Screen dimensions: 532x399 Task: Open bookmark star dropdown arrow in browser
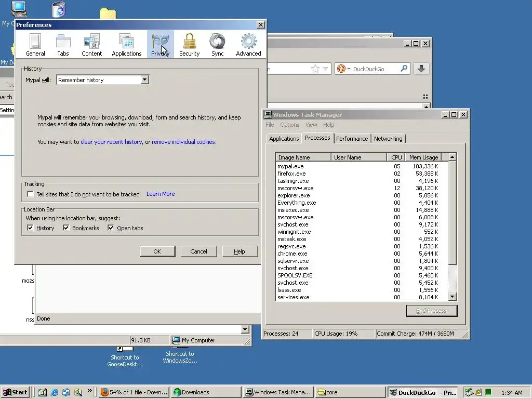point(325,69)
